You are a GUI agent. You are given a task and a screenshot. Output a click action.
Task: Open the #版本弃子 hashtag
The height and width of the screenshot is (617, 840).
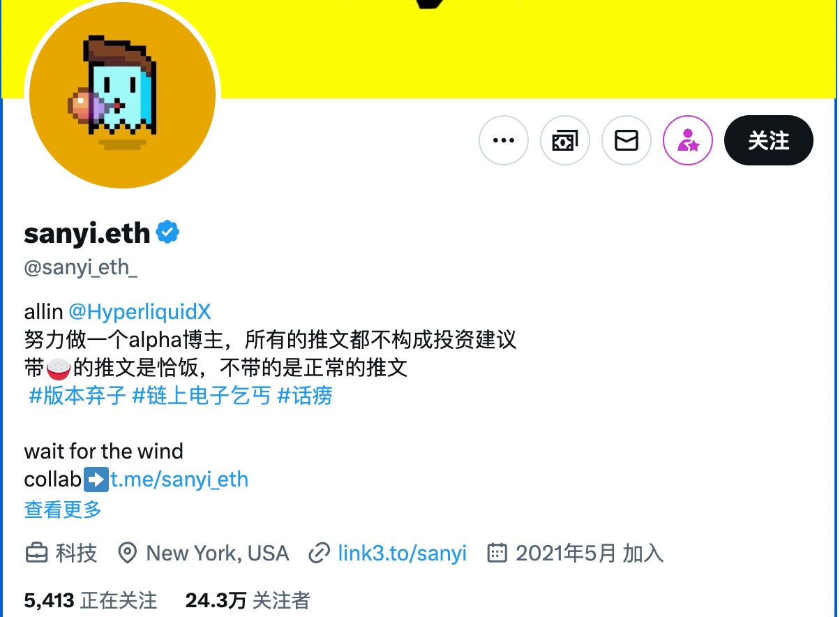click(77, 396)
